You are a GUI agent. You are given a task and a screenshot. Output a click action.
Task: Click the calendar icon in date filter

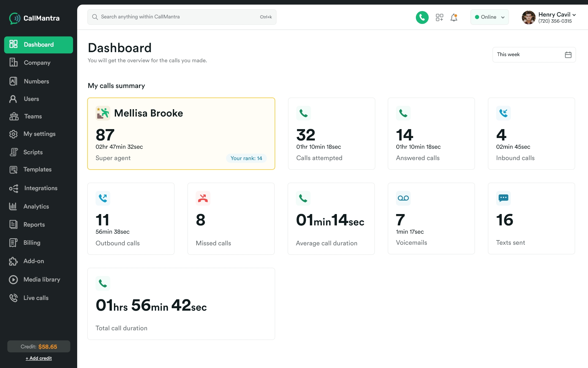(x=568, y=55)
